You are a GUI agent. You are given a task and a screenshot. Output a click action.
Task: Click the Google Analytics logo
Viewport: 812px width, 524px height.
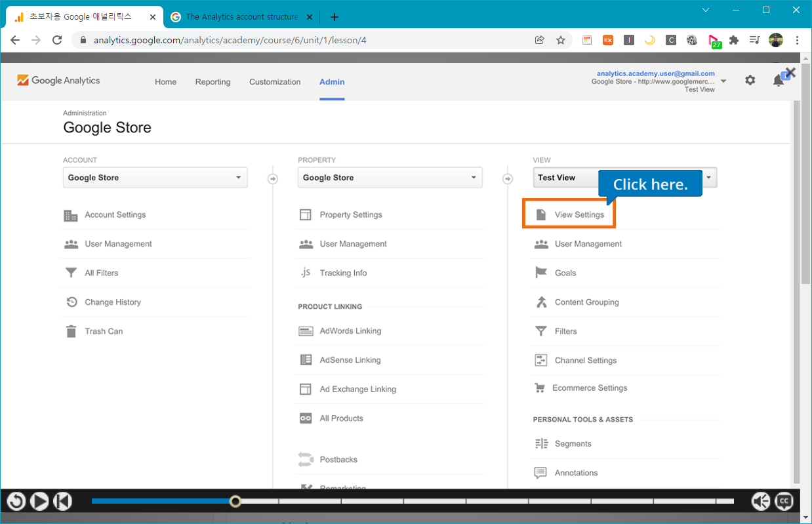(x=58, y=80)
